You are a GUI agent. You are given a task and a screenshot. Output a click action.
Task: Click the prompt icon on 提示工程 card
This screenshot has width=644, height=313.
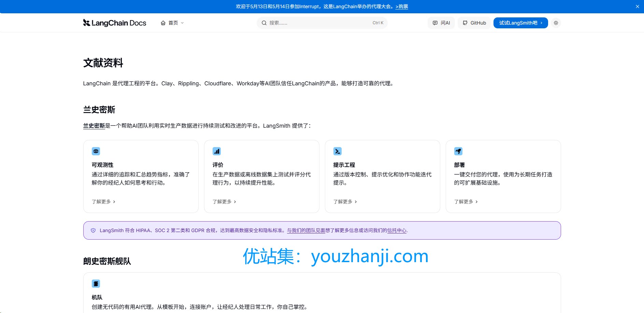pos(338,151)
